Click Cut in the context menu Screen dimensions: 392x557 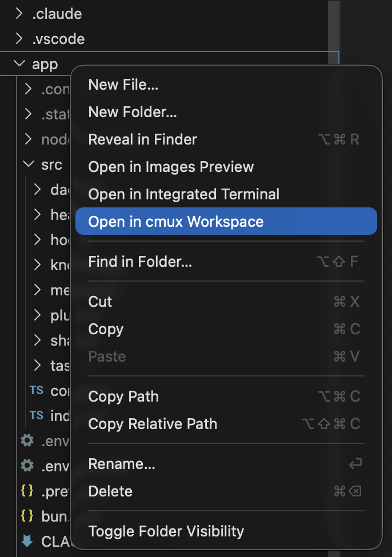click(226, 301)
